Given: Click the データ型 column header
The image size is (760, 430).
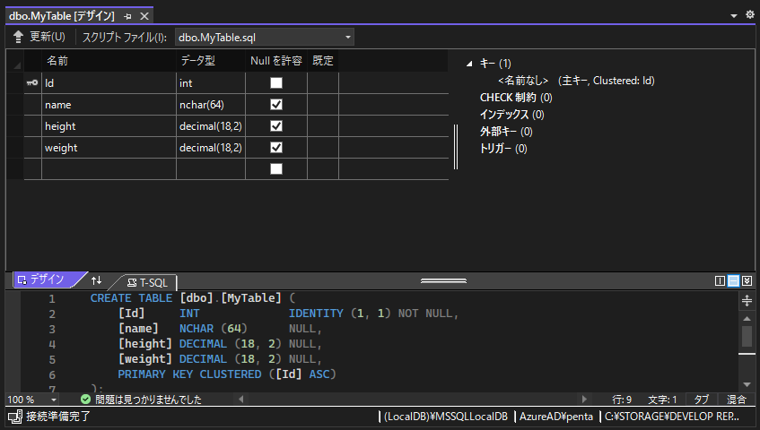Looking at the screenshot, I should (211, 61).
